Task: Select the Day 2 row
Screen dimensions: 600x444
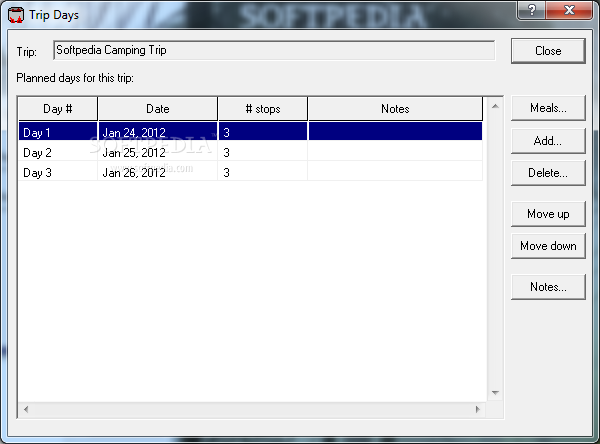Action: [250, 153]
